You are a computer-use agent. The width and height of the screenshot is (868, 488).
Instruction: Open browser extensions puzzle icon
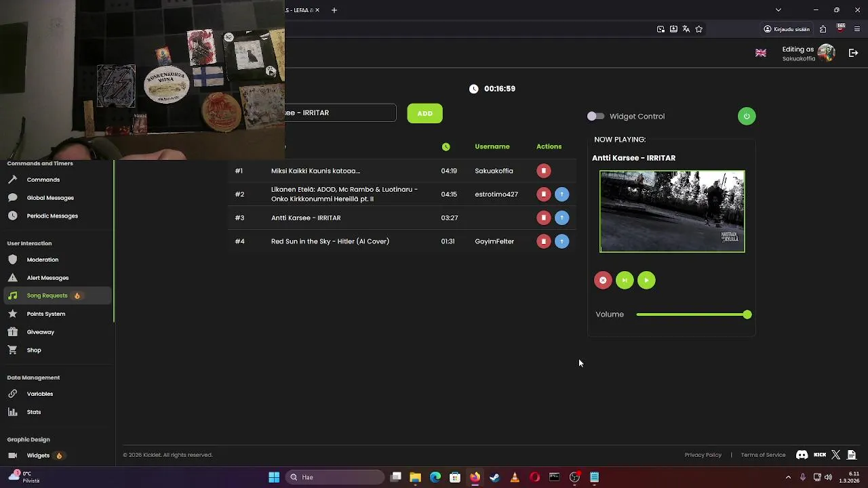(x=823, y=29)
